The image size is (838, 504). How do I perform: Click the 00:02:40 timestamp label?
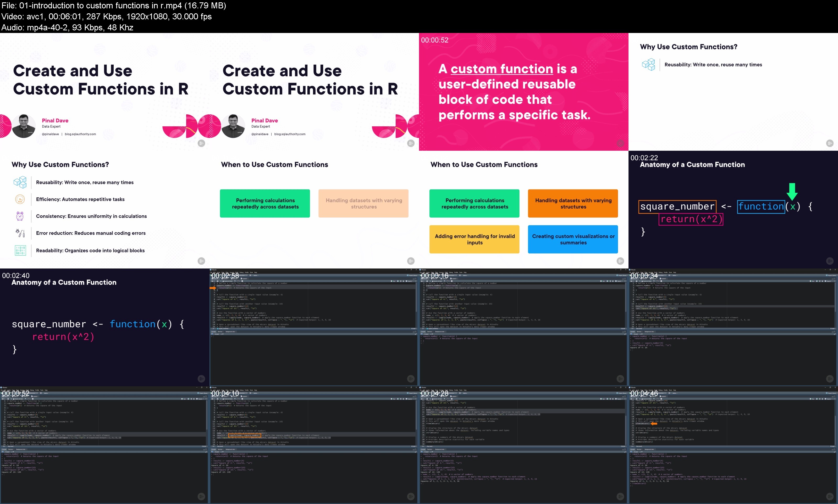16,276
